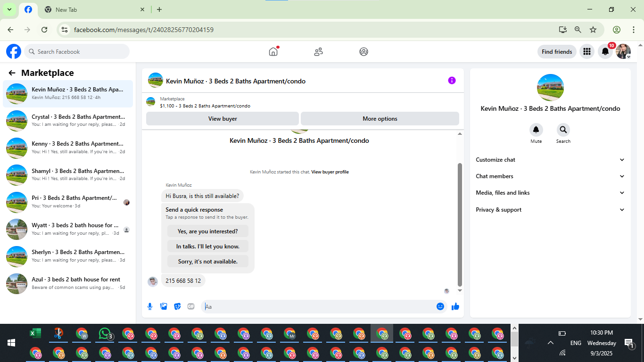Open the Chrome tab search dropdown
644x362 pixels.
pyautogui.click(x=9, y=9)
